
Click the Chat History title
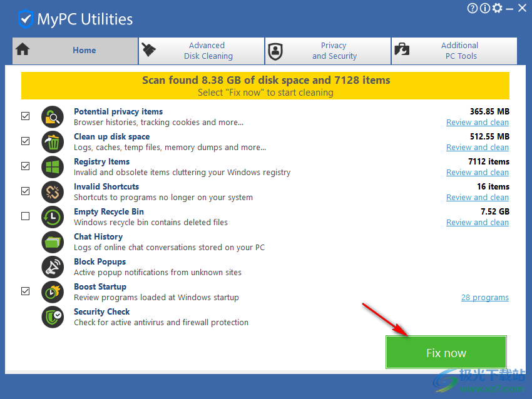98,236
